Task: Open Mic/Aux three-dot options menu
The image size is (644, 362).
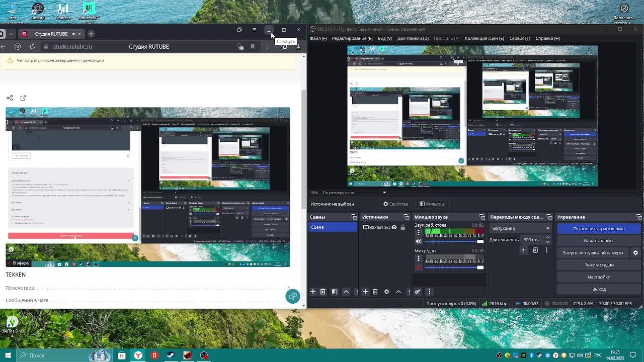Action: (418, 258)
